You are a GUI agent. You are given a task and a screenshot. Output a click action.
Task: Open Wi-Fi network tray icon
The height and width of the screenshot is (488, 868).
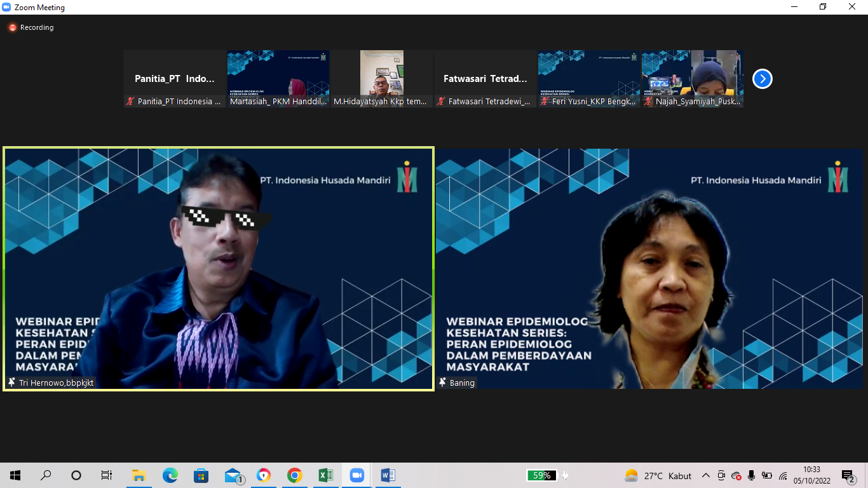click(783, 475)
